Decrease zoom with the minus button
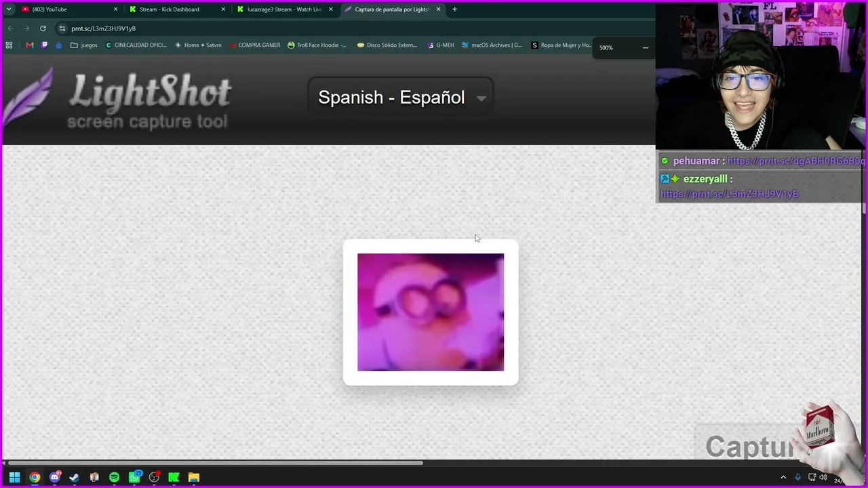Image resolution: width=868 pixels, height=488 pixels. [x=645, y=47]
